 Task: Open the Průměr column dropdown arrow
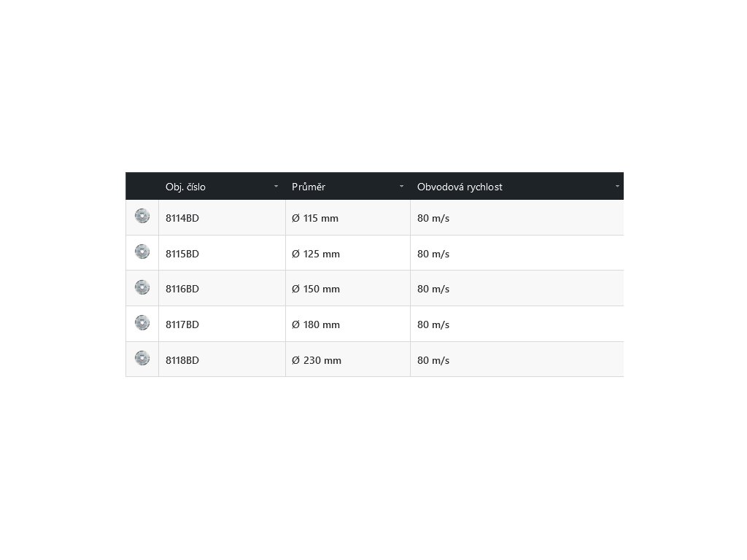401,187
